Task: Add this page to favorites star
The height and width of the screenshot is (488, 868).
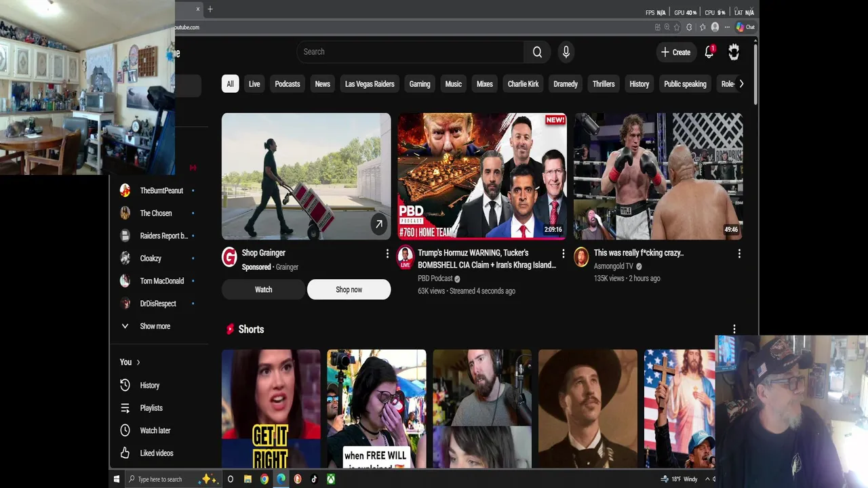Action: pyautogui.click(x=677, y=27)
